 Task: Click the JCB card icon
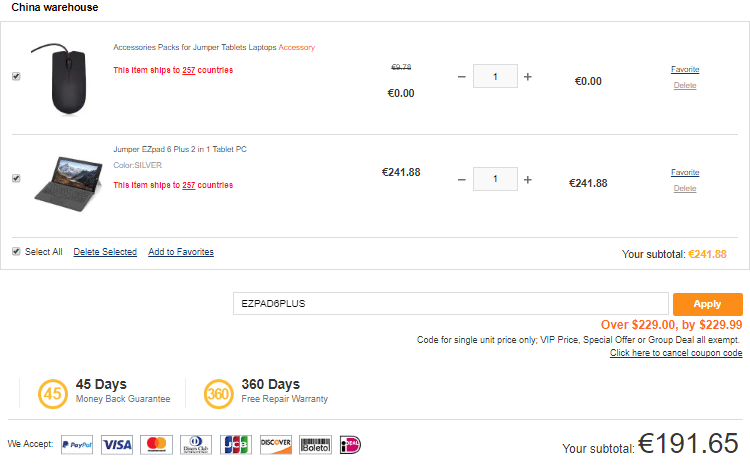[x=236, y=444]
